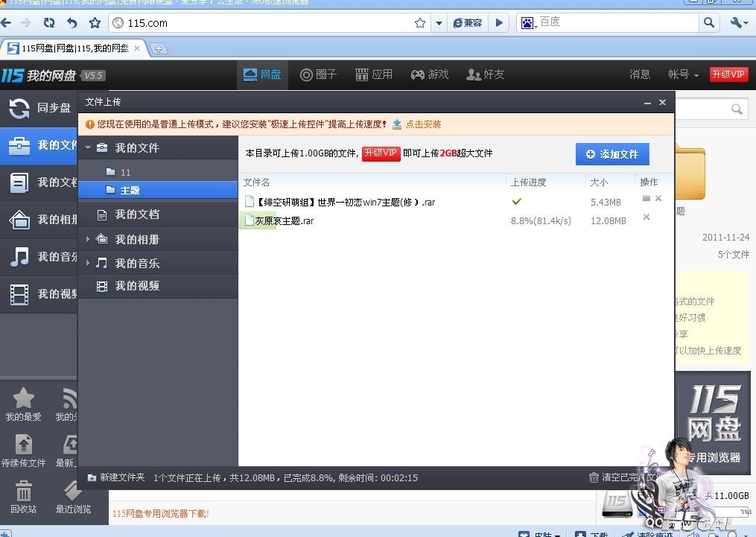This screenshot has height=537, width=756.
Task: Click the 点击安装 install link
Action: click(422, 124)
